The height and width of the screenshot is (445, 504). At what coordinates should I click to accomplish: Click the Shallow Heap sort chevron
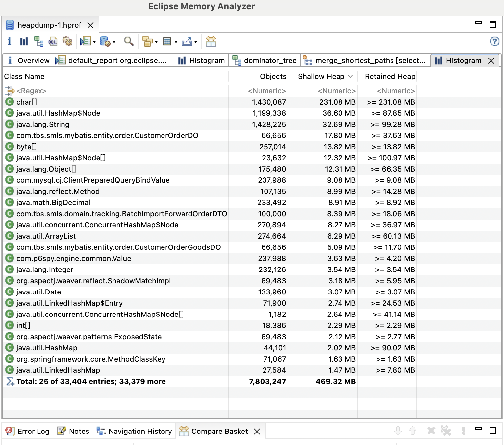(x=350, y=76)
